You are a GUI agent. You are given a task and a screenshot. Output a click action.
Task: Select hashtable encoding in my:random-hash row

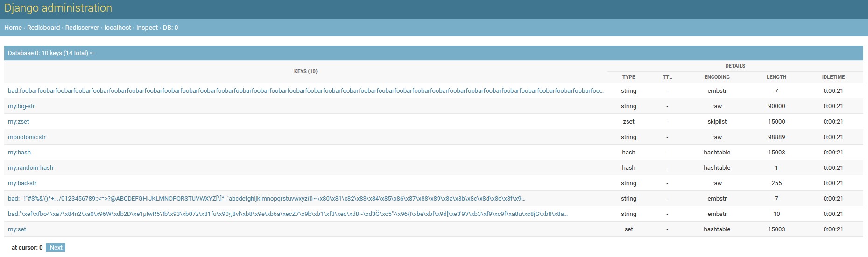[717, 167]
